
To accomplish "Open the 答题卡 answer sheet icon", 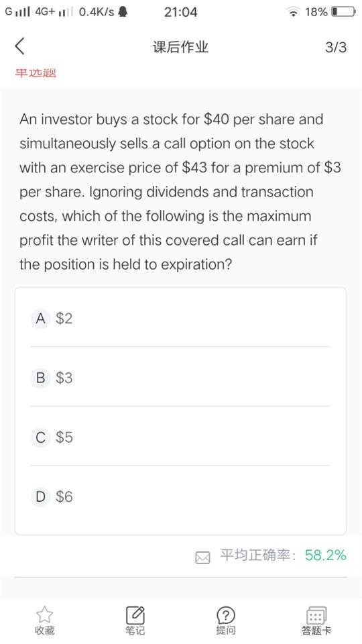I will [x=316, y=615].
